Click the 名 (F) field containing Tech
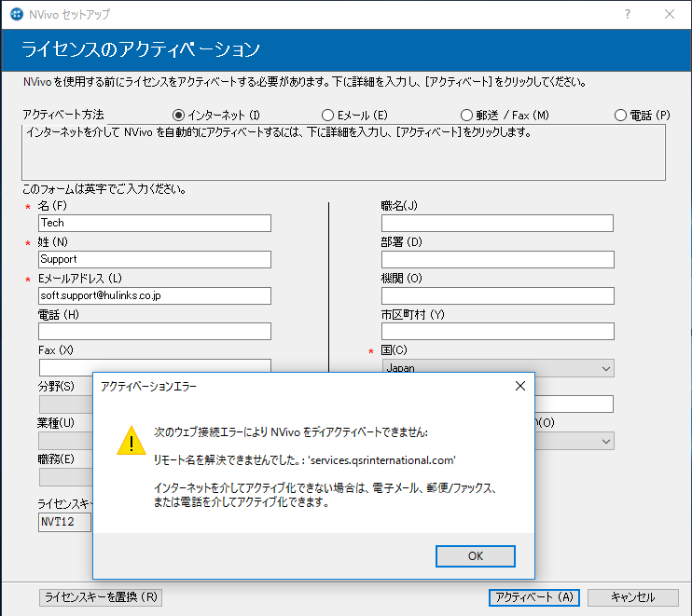The image size is (692, 616). pos(155,223)
